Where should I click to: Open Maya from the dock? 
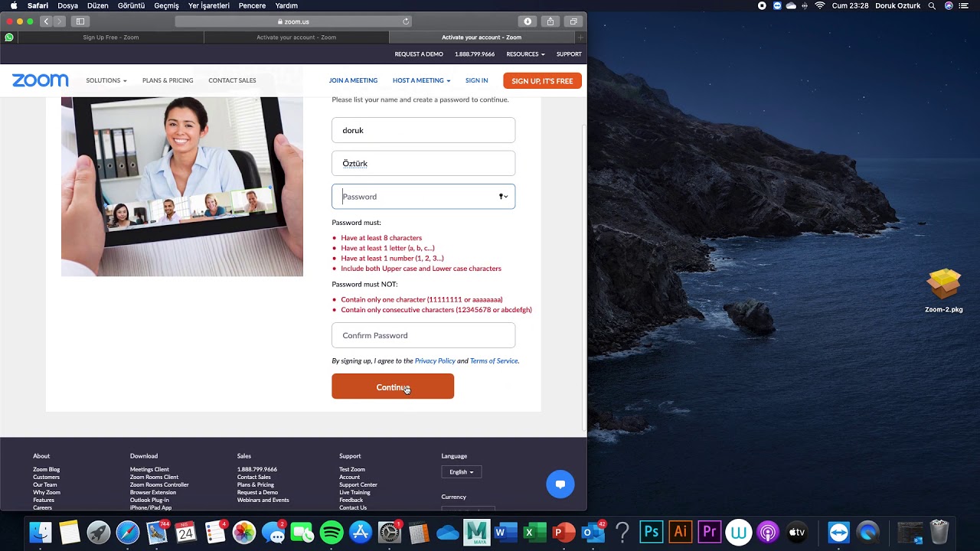click(x=477, y=532)
